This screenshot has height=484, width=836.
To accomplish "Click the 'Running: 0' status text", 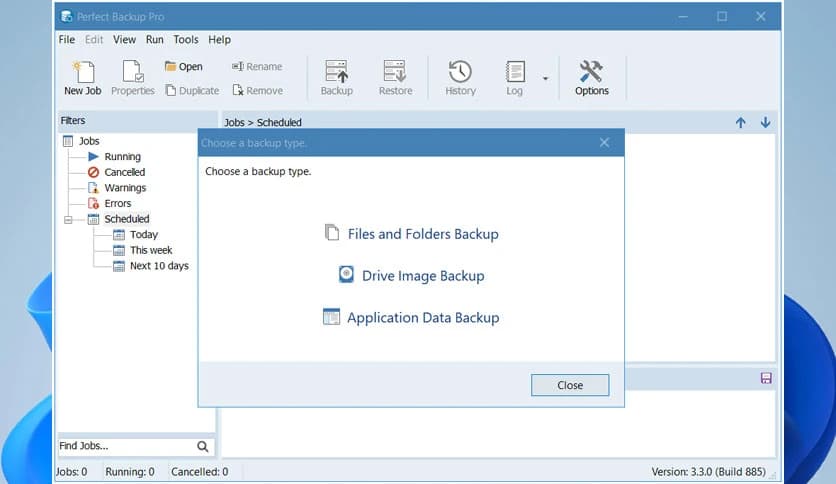I will pyautogui.click(x=130, y=472).
